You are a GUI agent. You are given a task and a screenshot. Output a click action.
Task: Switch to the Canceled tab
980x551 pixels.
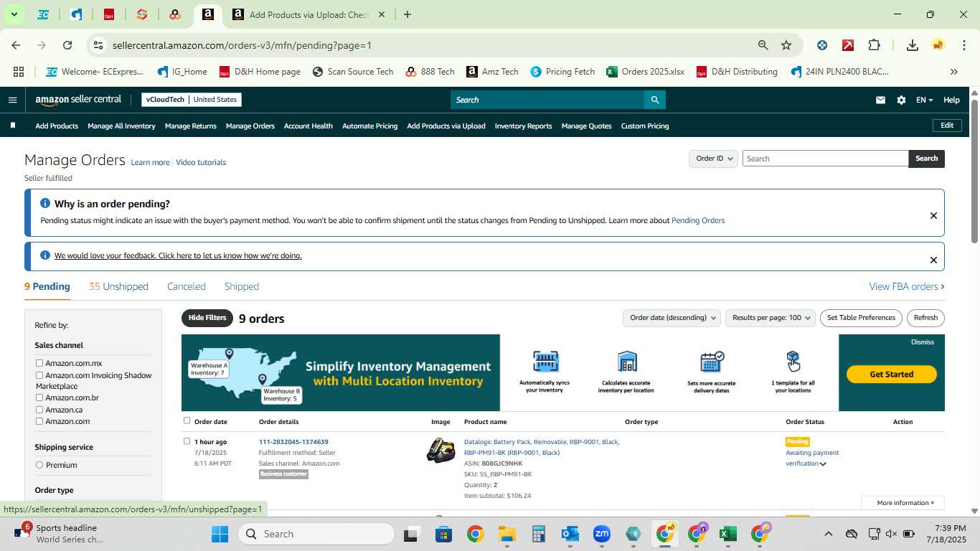(x=187, y=286)
